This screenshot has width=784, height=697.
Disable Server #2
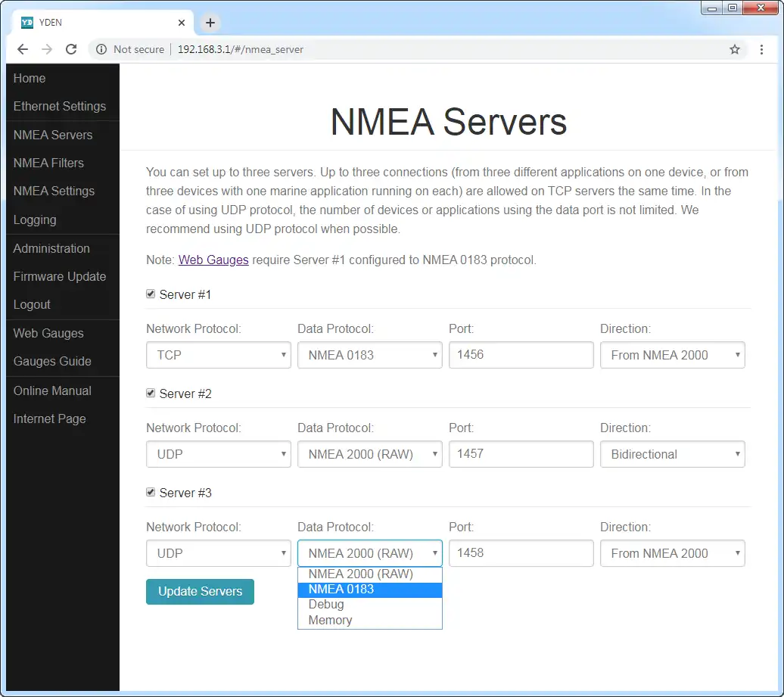pos(150,393)
